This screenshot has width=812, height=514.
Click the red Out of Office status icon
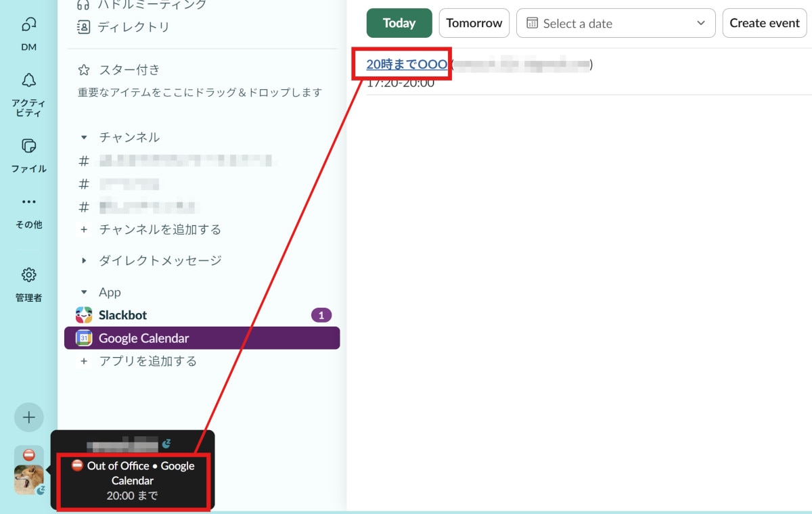(28, 454)
